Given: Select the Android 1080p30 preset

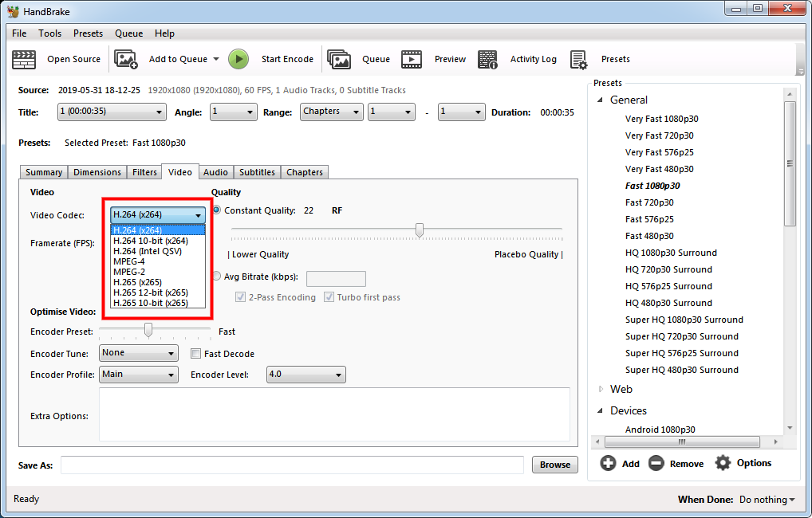Looking at the screenshot, I should [x=660, y=430].
